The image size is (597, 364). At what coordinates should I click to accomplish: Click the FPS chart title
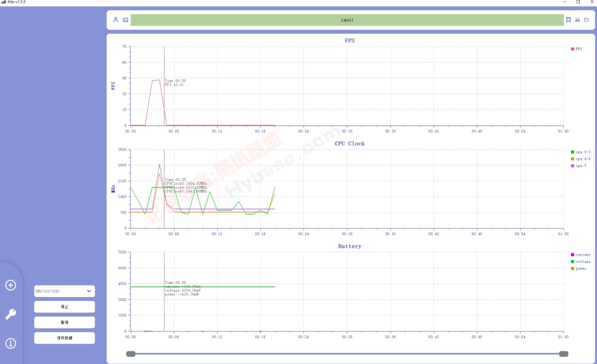click(x=349, y=40)
